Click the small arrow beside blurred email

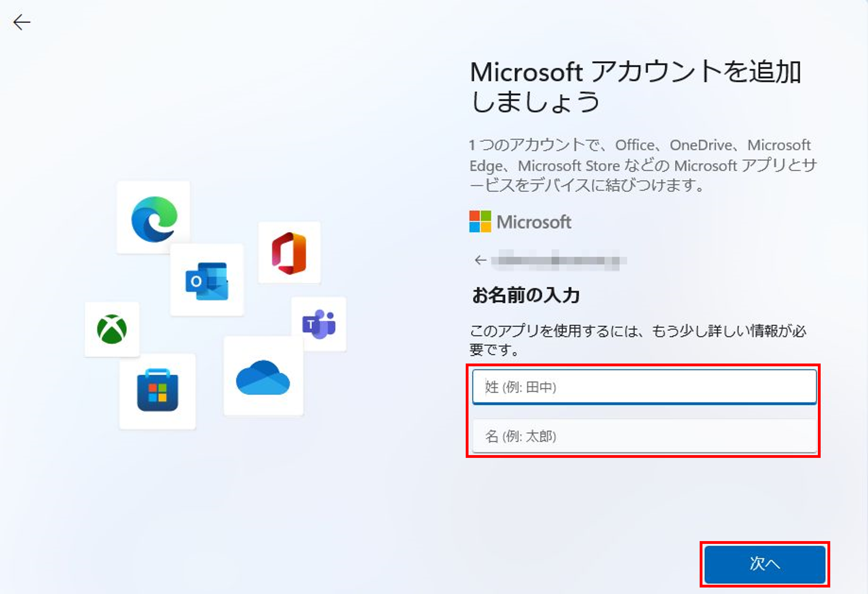480,260
